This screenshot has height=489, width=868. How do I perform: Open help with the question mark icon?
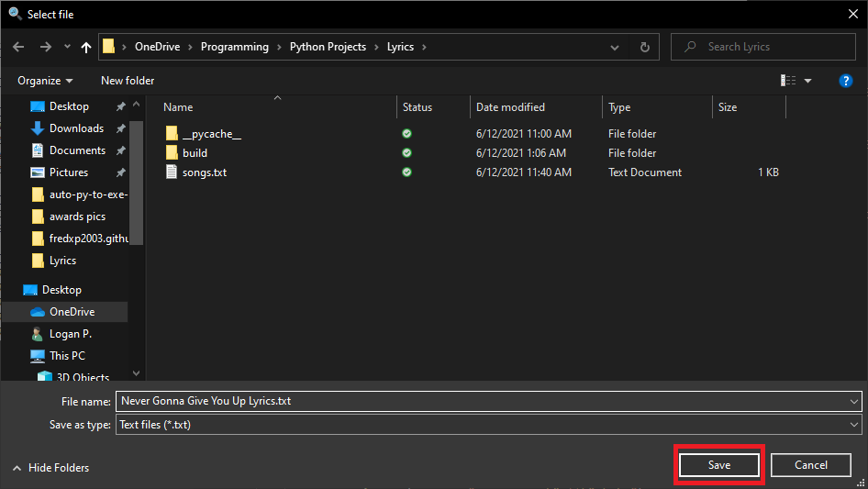click(x=845, y=81)
